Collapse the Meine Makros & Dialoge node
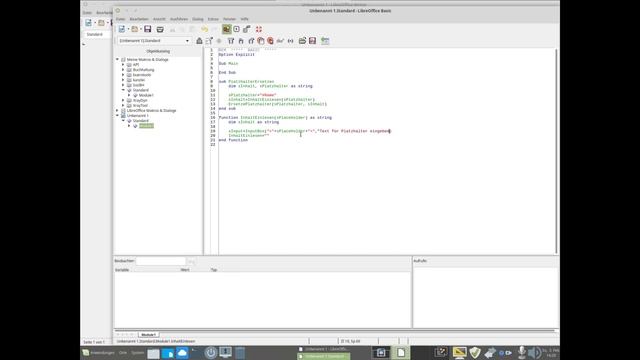The width and height of the screenshot is (640, 360). [x=117, y=60]
